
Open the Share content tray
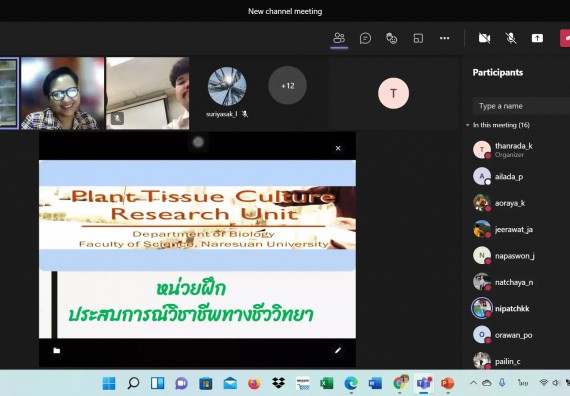pos(537,38)
